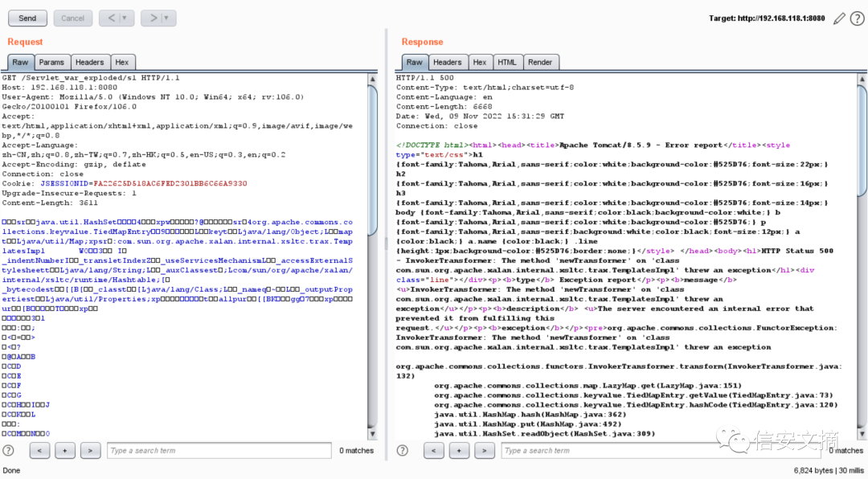
Task: Open the Response Hex tab
Action: (x=480, y=62)
